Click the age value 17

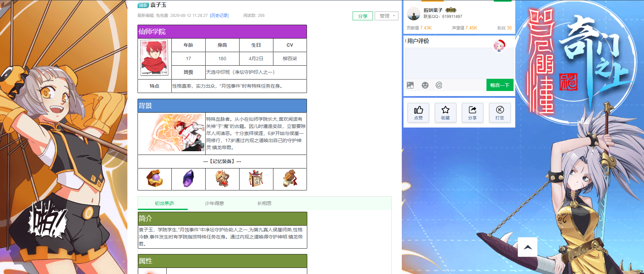click(x=188, y=59)
